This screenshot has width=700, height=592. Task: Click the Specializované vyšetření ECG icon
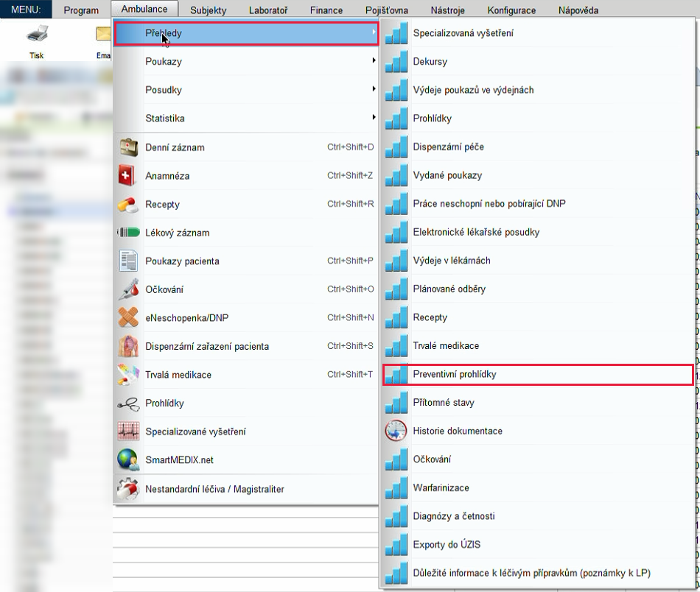click(128, 431)
